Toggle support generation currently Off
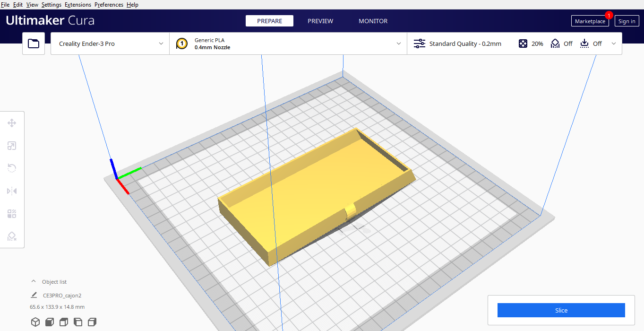The height and width of the screenshot is (331, 644). click(560, 43)
